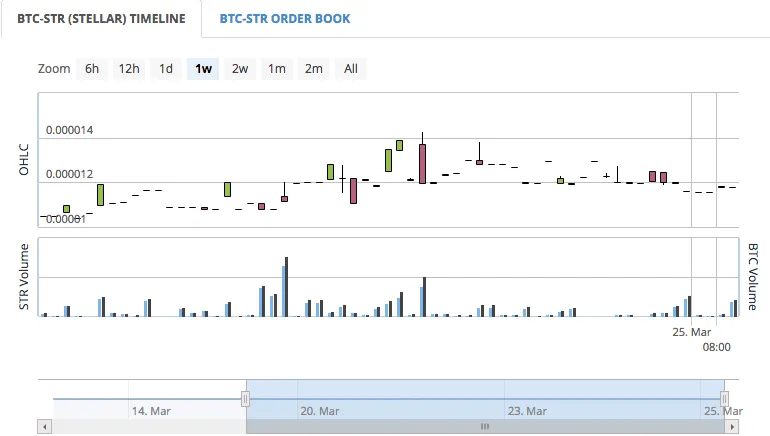Click the BTC Volume axis title
Image resolution: width=770 pixels, height=436 pixels.
752,277
